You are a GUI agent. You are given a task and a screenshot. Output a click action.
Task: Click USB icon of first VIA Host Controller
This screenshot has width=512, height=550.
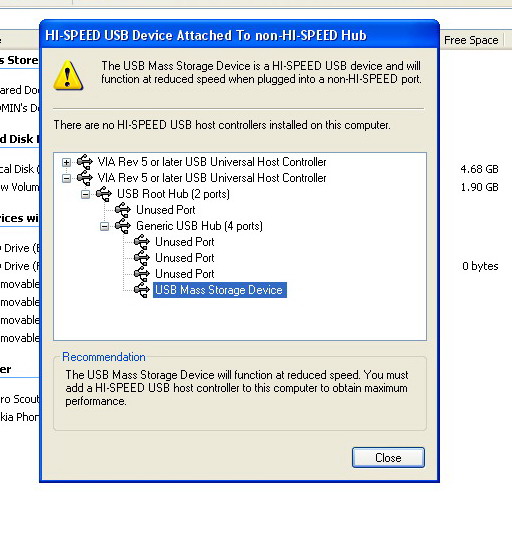pos(85,162)
